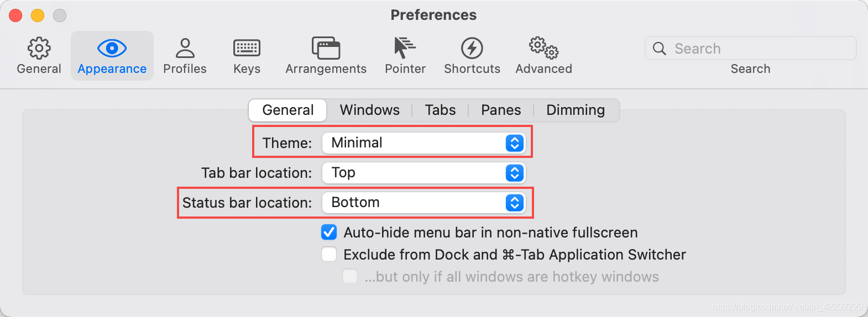Viewport: 868px width, 317px height.
Task: Switch to the Tabs tab
Action: click(440, 110)
